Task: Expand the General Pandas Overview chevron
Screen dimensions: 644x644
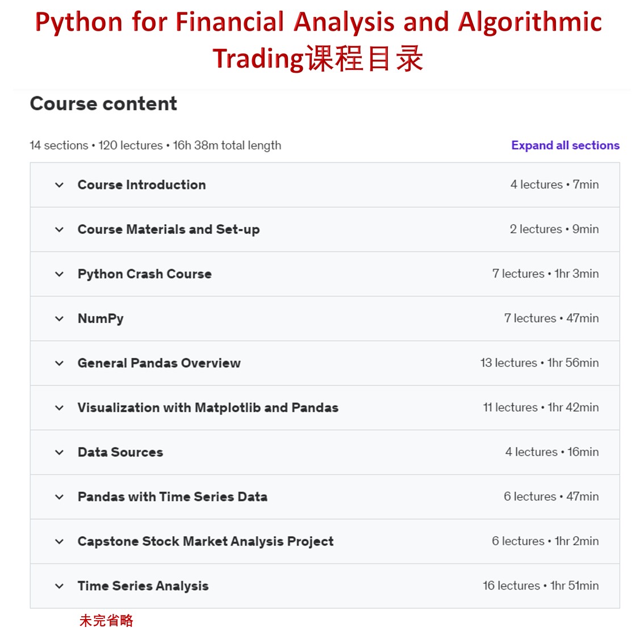Action: point(59,363)
